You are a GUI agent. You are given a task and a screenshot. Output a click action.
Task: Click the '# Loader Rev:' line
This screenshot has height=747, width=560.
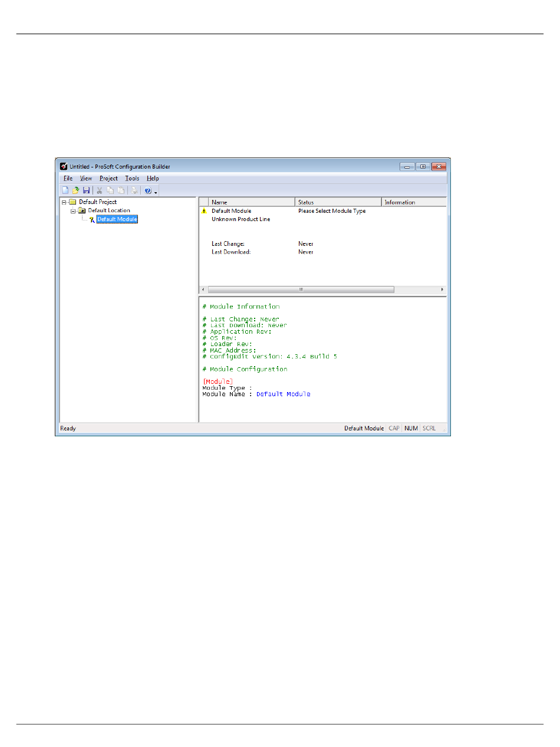pos(228,344)
